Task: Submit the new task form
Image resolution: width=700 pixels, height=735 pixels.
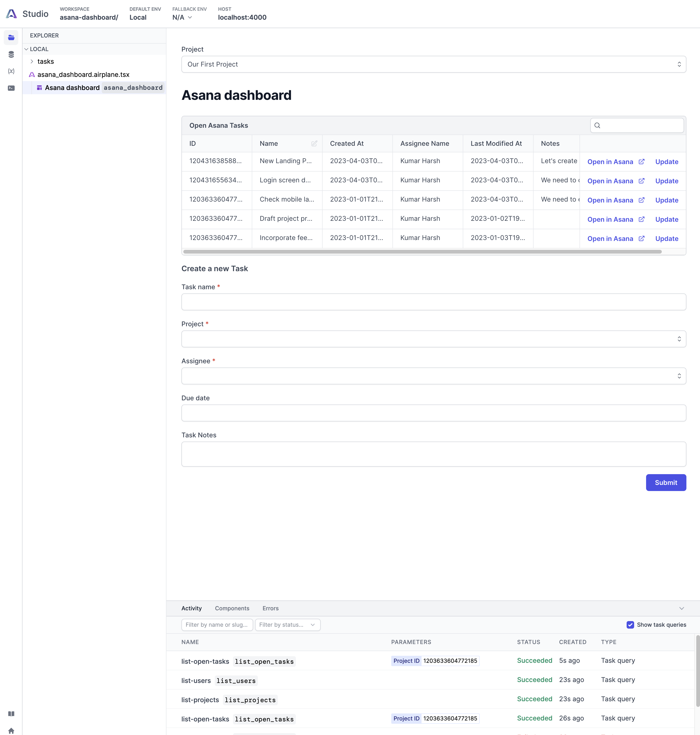Action: (x=666, y=483)
